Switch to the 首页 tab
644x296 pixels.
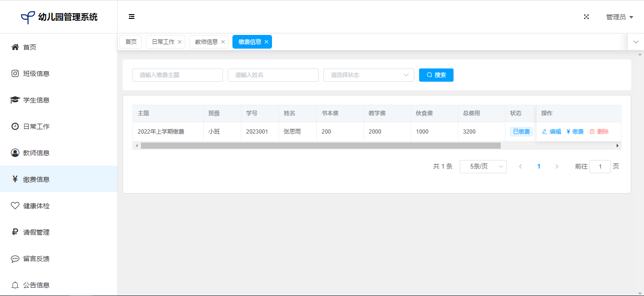[131, 42]
